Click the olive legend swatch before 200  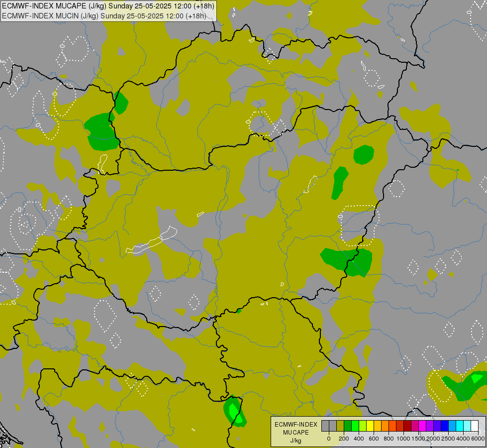pos(340,426)
